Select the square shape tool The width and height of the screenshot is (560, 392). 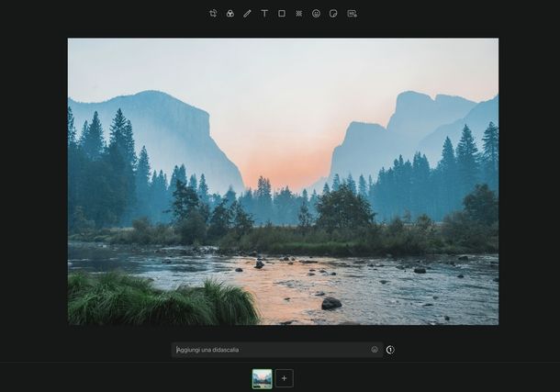pyautogui.click(x=282, y=14)
